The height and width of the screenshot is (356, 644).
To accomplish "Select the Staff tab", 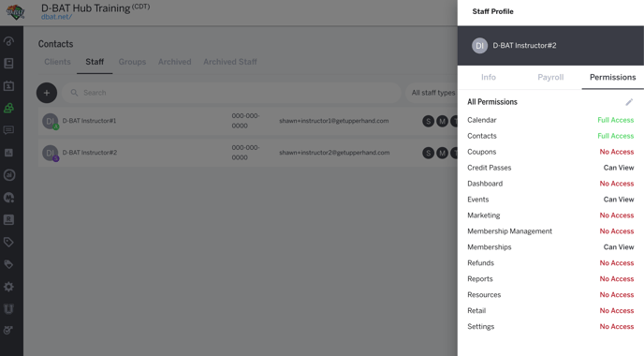I will tap(95, 62).
